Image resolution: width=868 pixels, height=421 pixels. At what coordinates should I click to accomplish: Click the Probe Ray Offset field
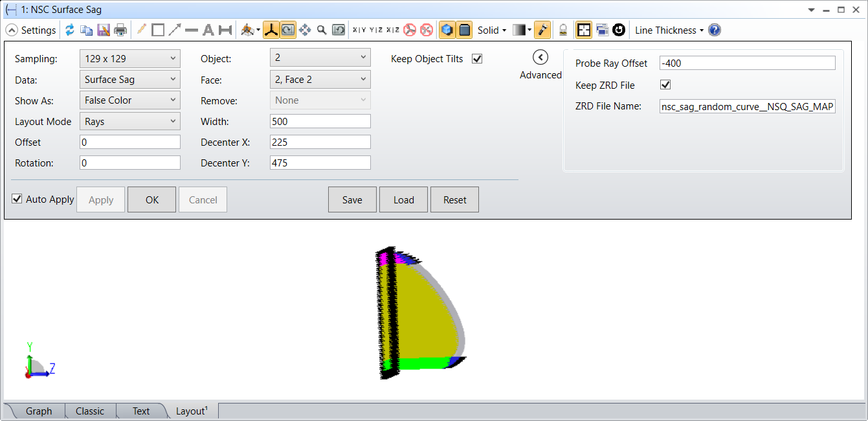coord(748,63)
